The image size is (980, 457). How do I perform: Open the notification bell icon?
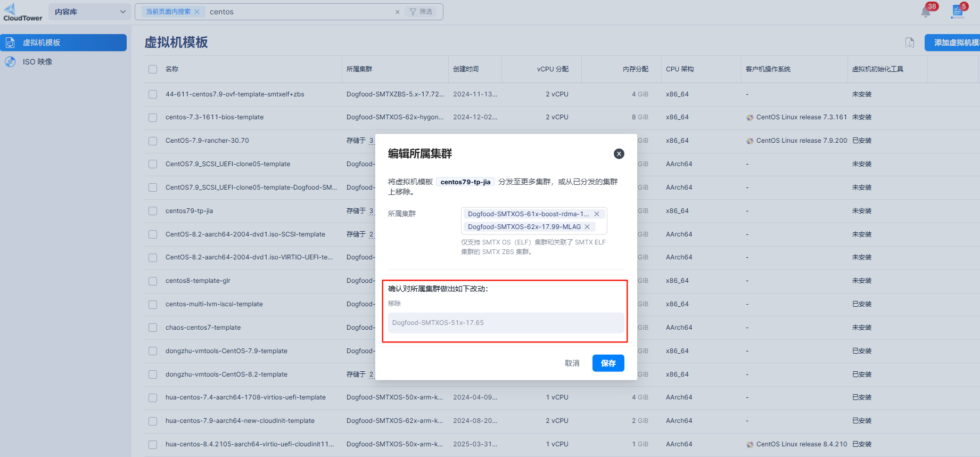[926, 12]
